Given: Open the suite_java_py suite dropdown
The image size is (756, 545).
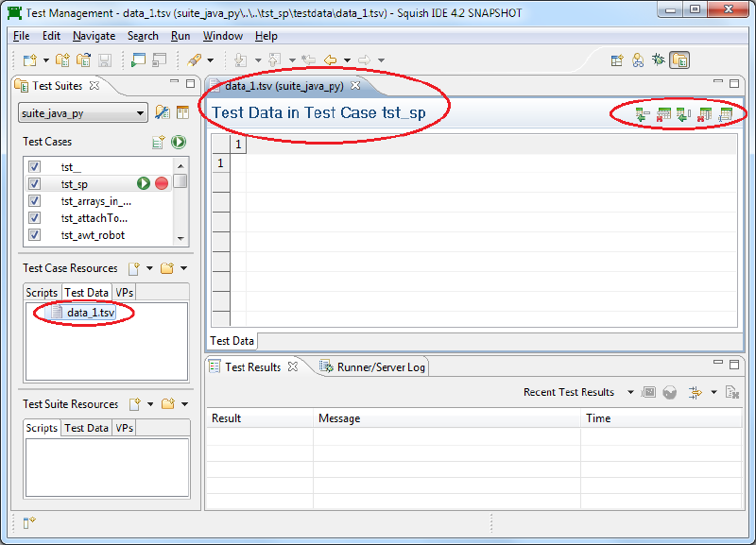Looking at the screenshot, I should point(140,111).
